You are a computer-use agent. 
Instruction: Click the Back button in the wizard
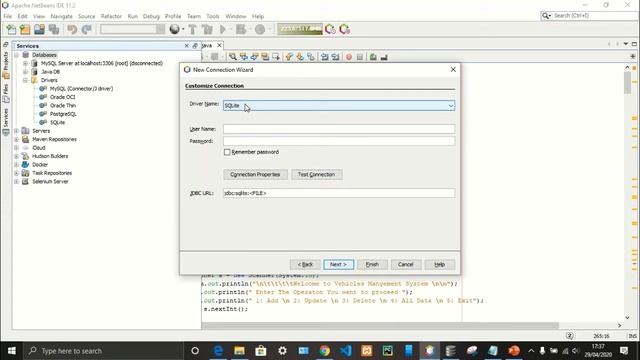305,264
